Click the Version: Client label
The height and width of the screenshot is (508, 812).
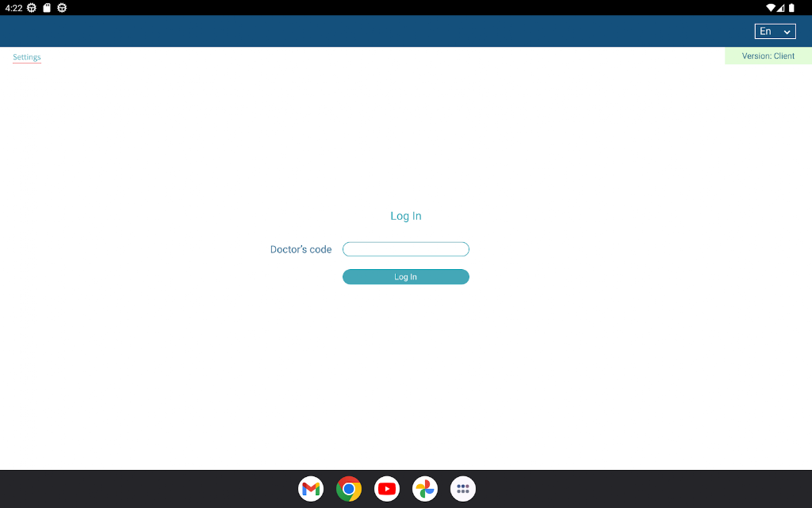(768, 56)
